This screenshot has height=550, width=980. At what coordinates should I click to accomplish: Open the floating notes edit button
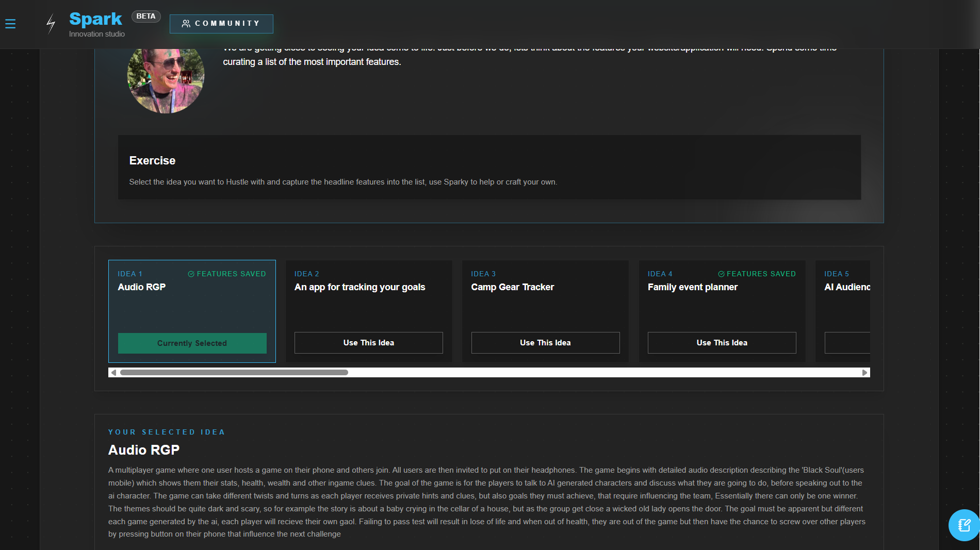(964, 525)
